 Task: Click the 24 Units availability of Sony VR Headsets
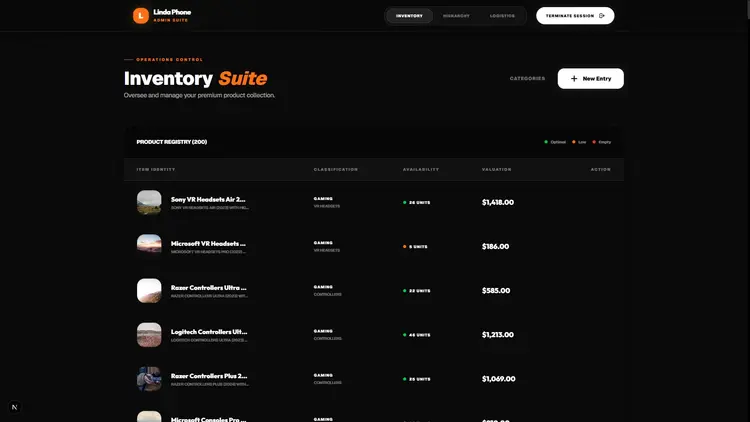pos(417,202)
